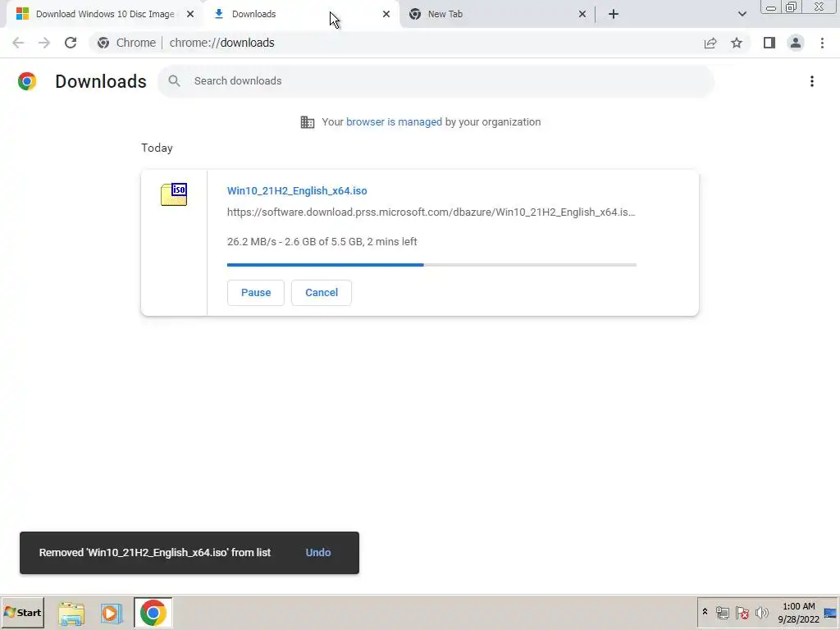Open the side panel icon

point(769,43)
